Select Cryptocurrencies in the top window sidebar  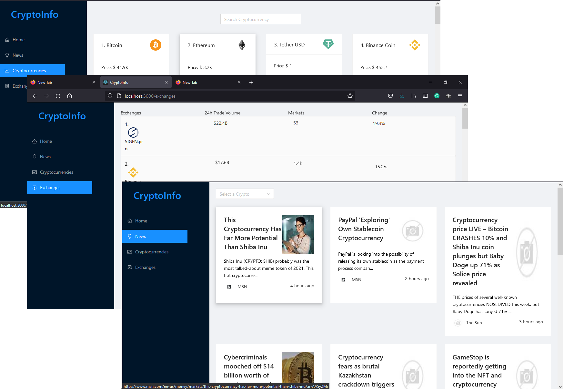[32, 71]
